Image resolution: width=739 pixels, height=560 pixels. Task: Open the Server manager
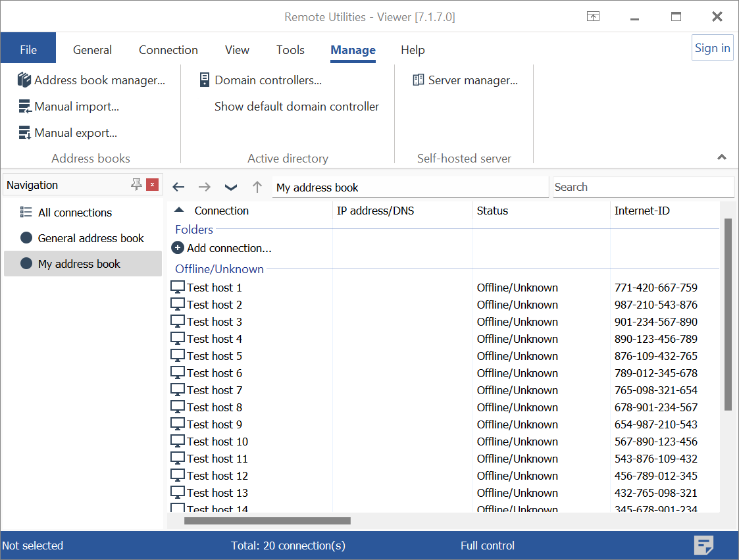(465, 80)
